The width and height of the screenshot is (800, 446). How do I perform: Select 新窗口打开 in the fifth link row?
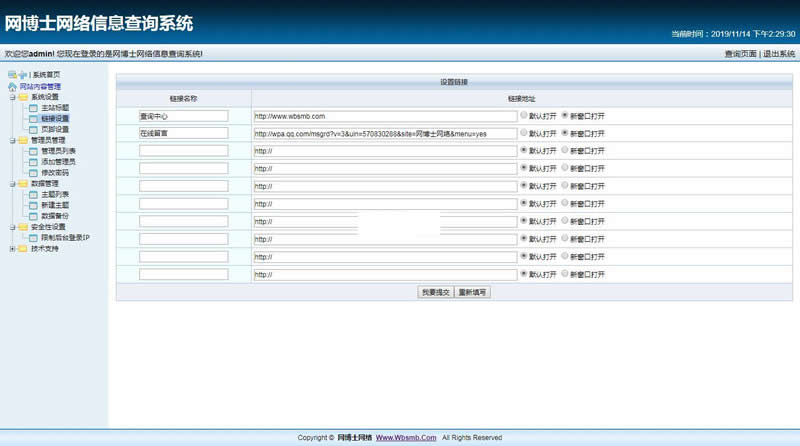tap(565, 185)
